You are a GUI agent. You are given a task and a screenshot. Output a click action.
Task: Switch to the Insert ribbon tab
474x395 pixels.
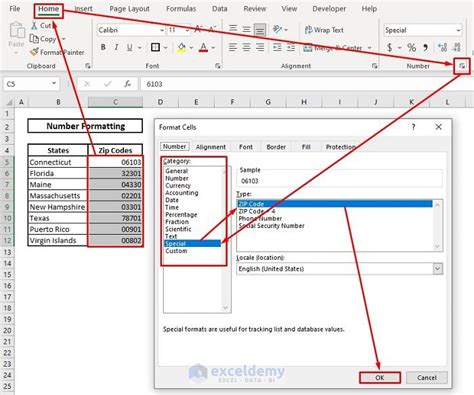[83, 9]
